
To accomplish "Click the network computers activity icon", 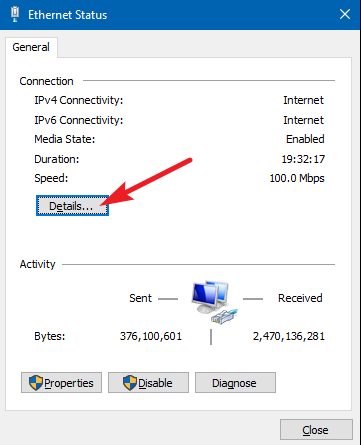I will coord(214,302).
